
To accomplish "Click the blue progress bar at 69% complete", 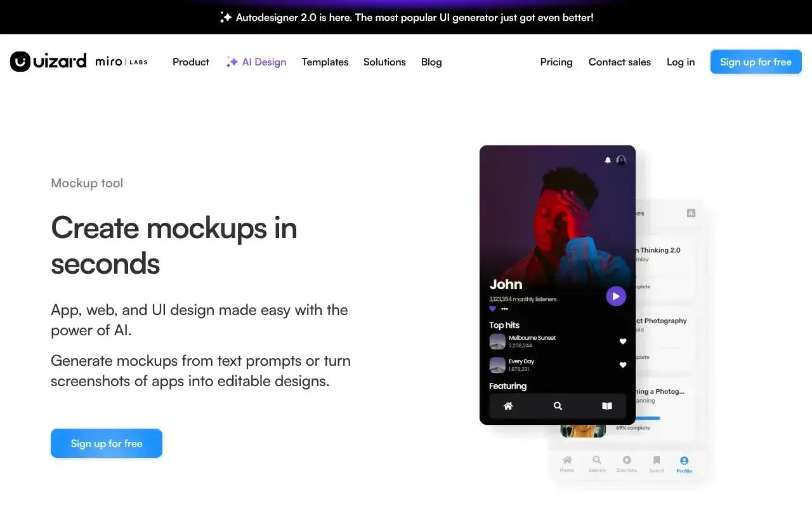I will [x=646, y=418].
